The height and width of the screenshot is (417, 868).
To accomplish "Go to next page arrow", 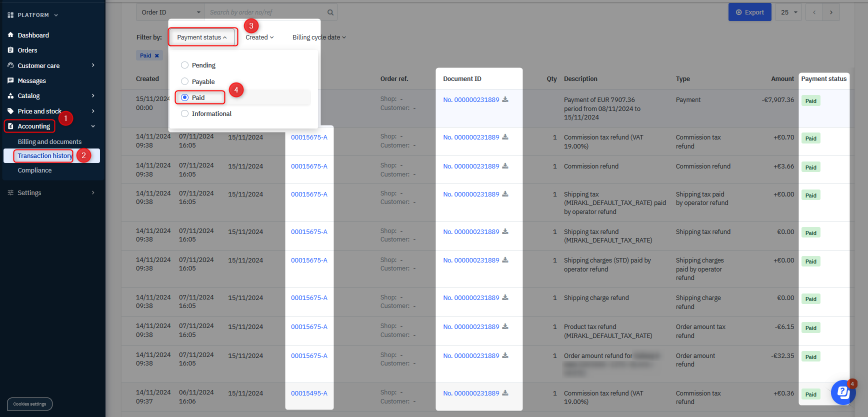I will tap(831, 12).
